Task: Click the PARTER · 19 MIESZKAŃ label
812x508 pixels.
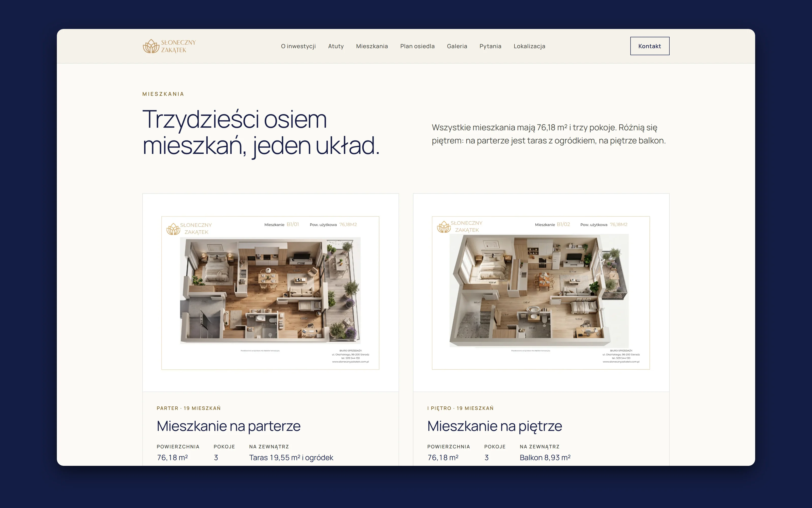Action: coord(189,408)
